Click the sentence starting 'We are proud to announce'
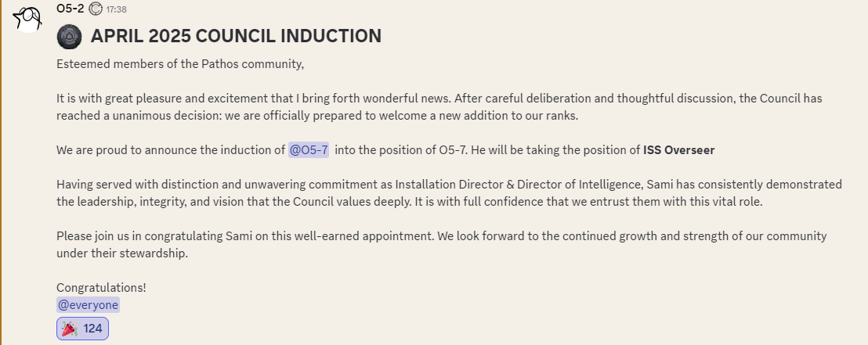Image resolution: width=868 pixels, height=345 pixels. (x=171, y=150)
